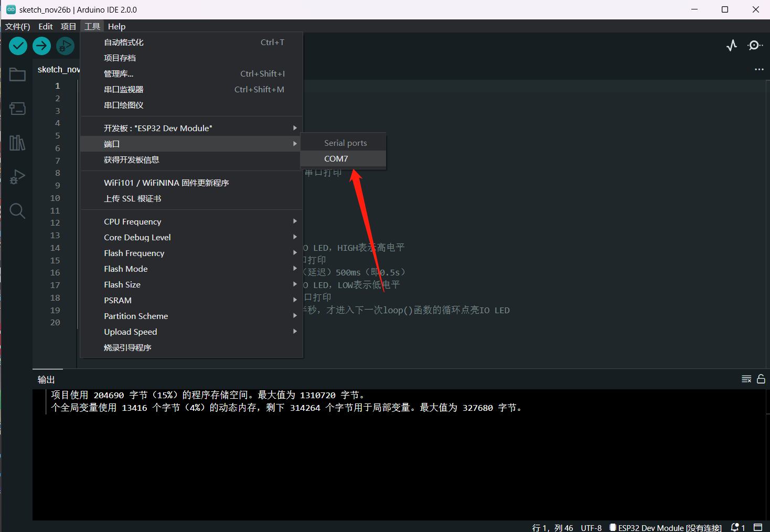The image size is (770, 532).
Task: Click line number 10 in the gutter
Action: click(55, 198)
